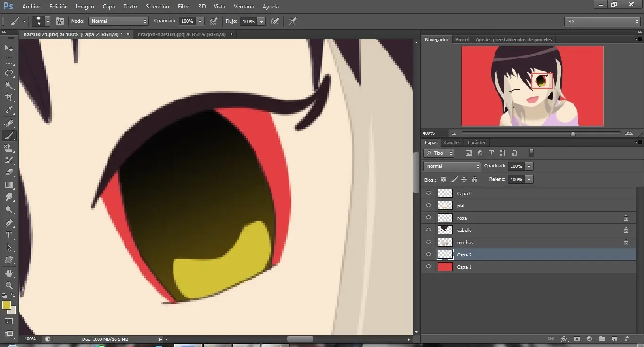Screen dimensions: 644x347
Task: Select the Healing Brush tool
Action: coord(9,124)
